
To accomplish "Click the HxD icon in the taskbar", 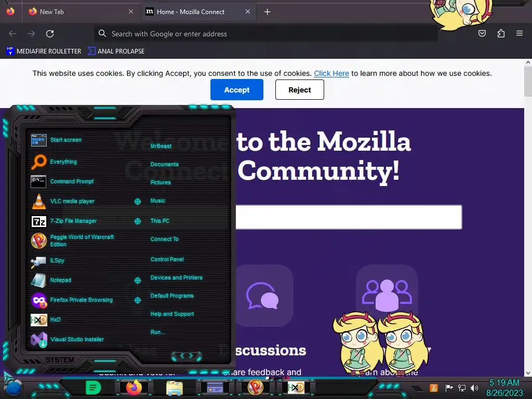I will 296,388.
